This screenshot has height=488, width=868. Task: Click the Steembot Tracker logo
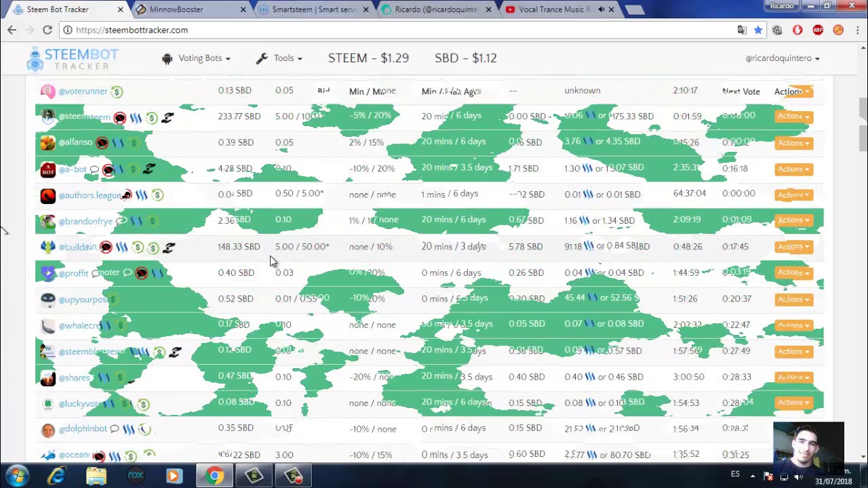(73, 59)
